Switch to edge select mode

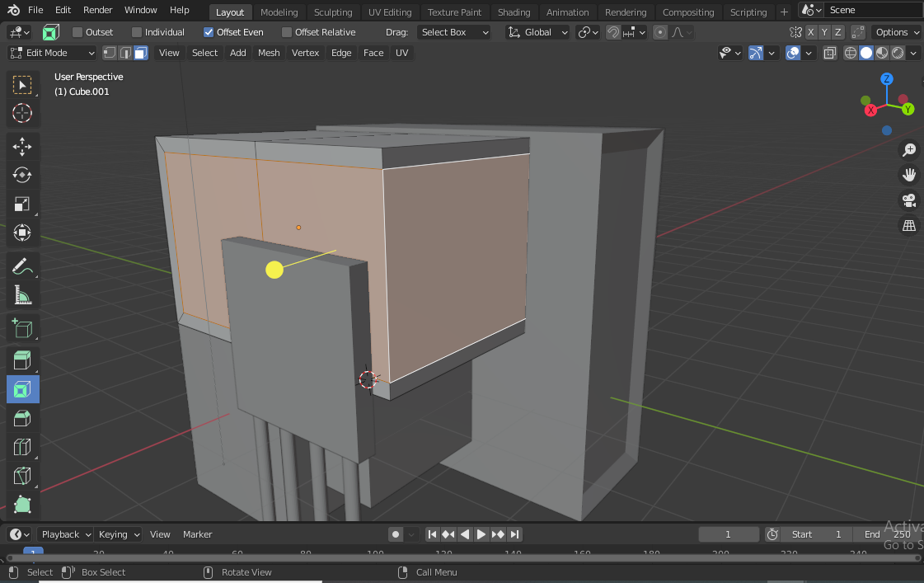click(x=125, y=53)
